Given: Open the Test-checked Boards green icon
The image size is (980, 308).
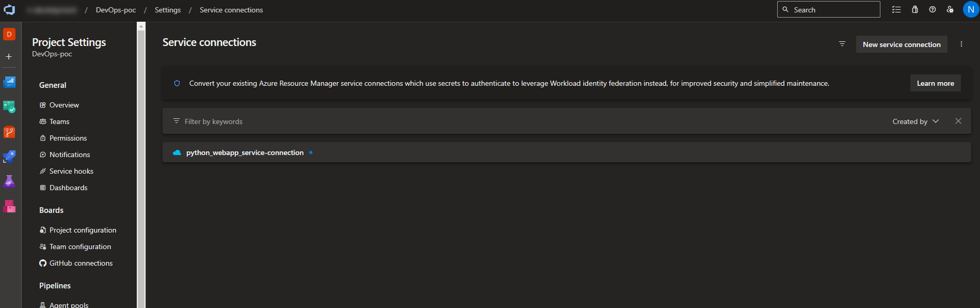Looking at the screenshot, I should click(x=9, y=107).
